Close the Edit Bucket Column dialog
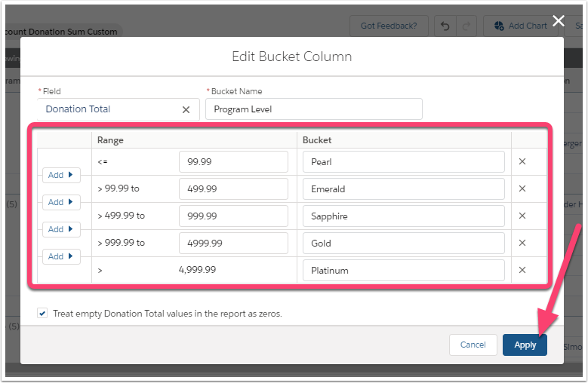This screenshot has width=588, height=383. pyautogui.click(x=559, y=20)
